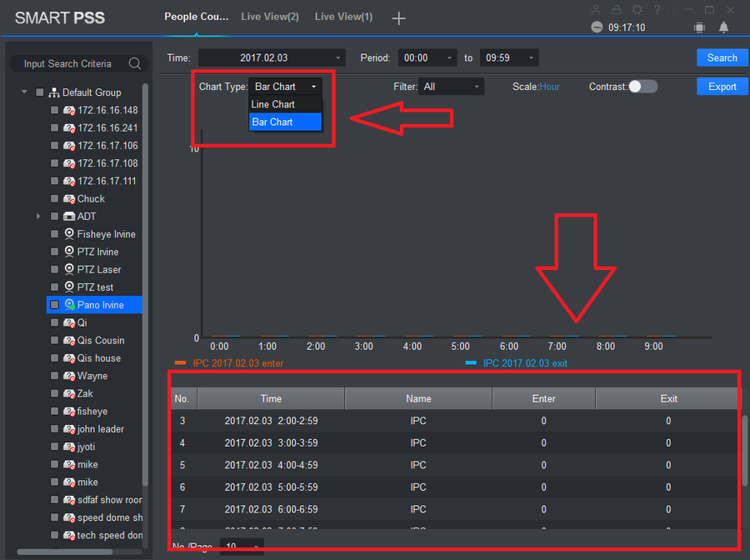Click the Export button

click(x=722, y=87)
